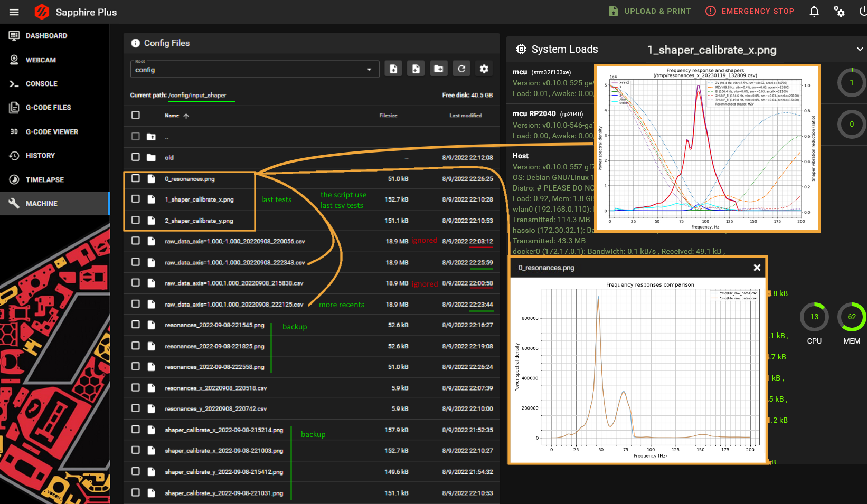Open file list settings gear

coord(484,69)
